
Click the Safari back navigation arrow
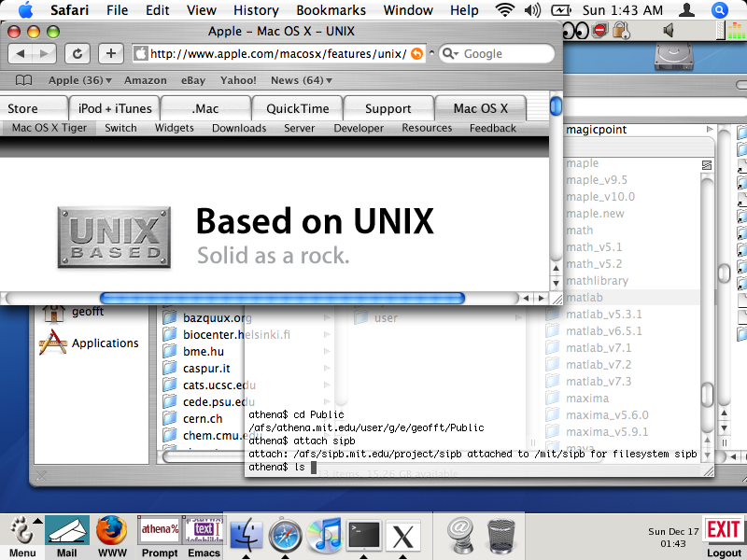pos(21,53)
